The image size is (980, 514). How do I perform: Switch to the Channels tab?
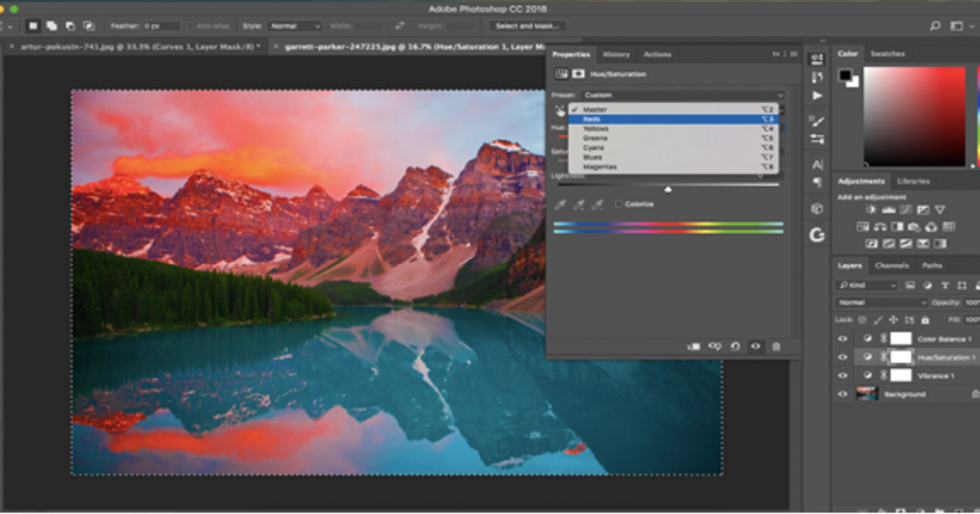[892, 265]
